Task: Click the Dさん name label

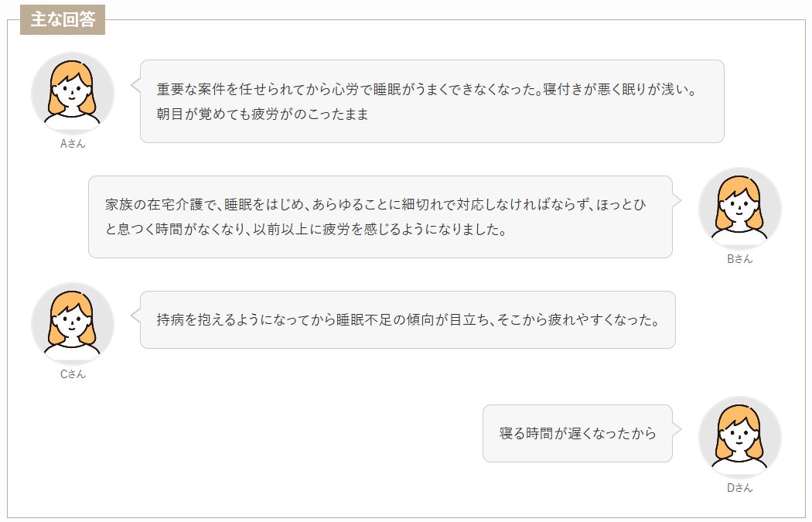Action: [x=739, y=488]
